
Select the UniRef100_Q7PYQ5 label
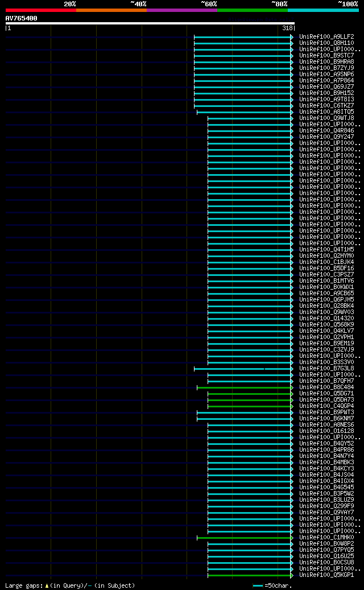tap(326, 550)
